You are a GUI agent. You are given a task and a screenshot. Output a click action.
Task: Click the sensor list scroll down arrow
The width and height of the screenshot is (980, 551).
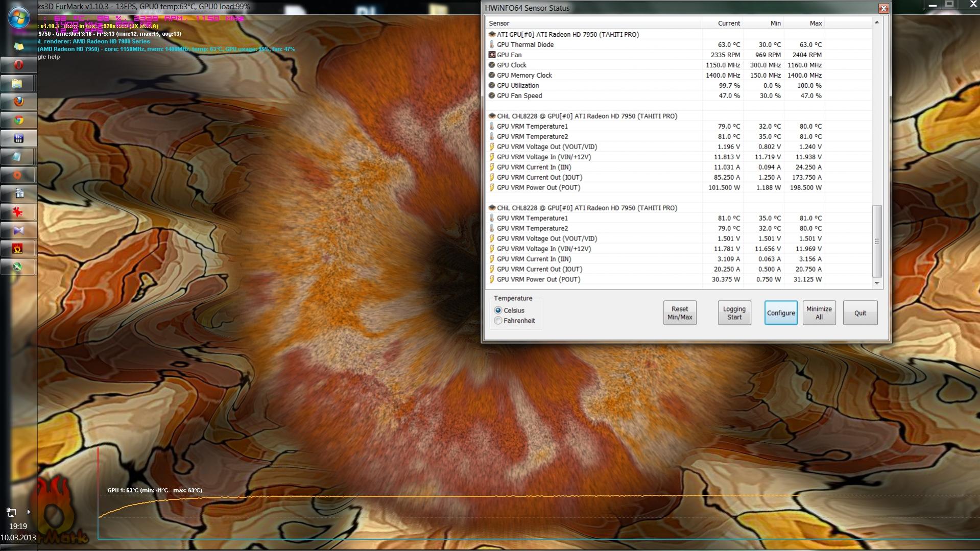point(877,283)
